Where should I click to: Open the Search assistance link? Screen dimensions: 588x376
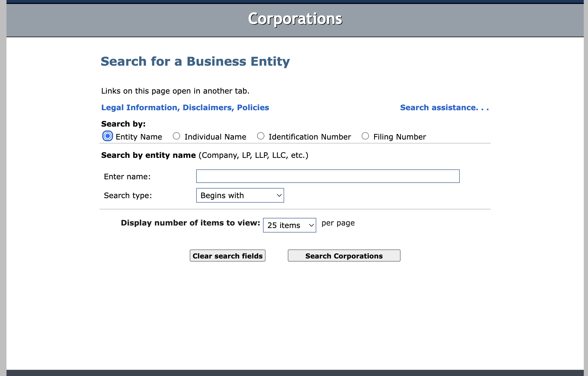[444, 107]
